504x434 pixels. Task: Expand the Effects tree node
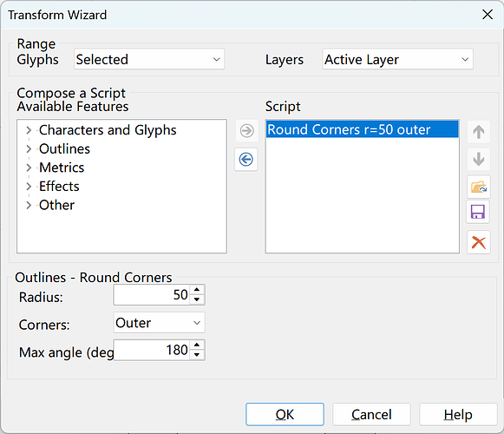point(29,187)
